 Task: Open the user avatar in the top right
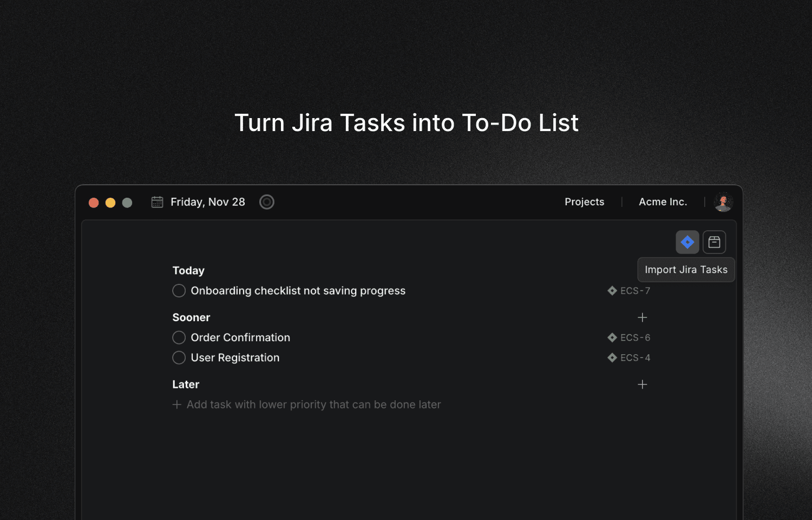tap(723, 201)
